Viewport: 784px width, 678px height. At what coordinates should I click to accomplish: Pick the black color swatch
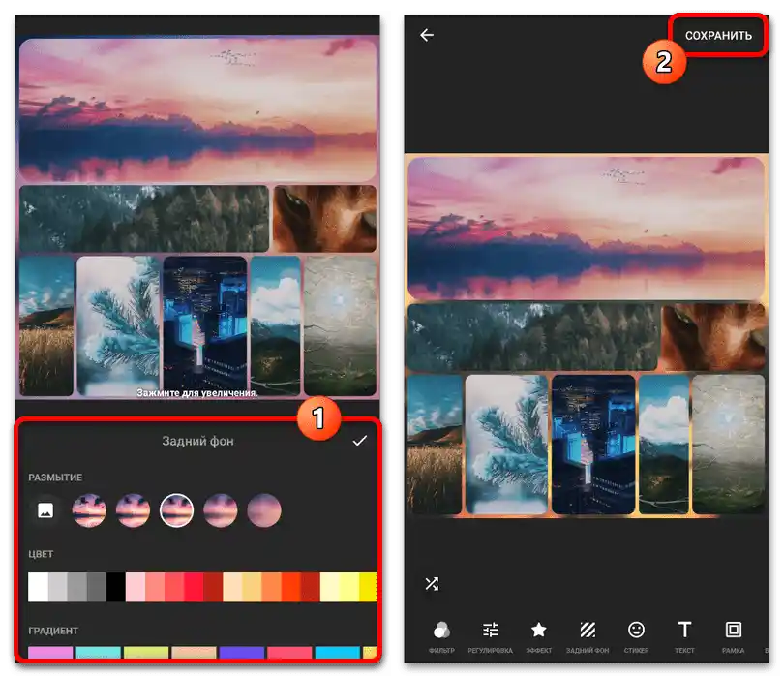point(116,587)
